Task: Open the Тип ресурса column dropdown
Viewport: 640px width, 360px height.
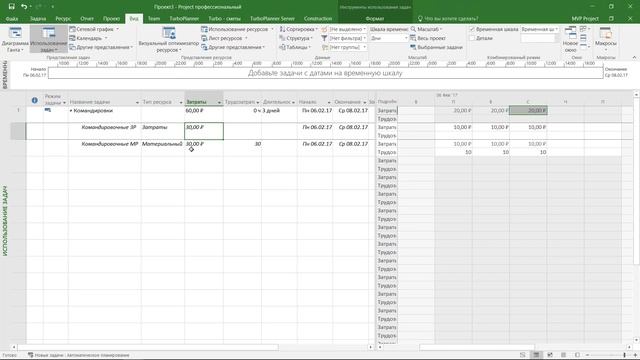Action: (181, 102)
